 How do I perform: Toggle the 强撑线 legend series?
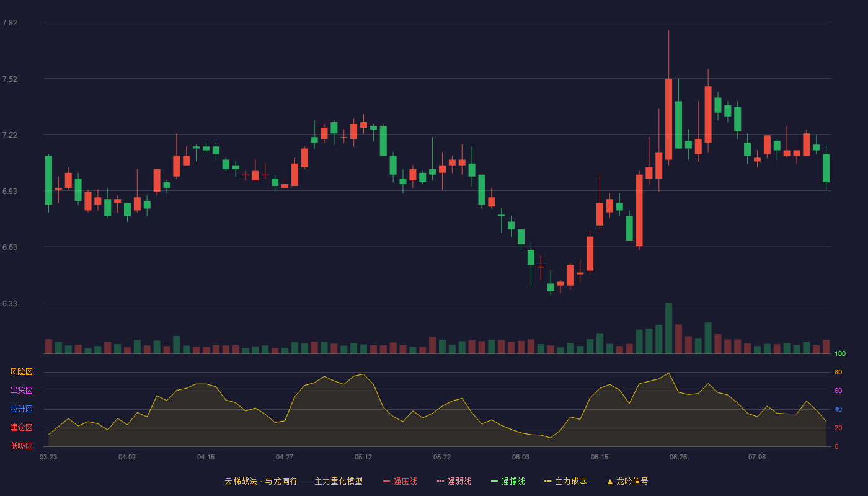tap(508, 481)
